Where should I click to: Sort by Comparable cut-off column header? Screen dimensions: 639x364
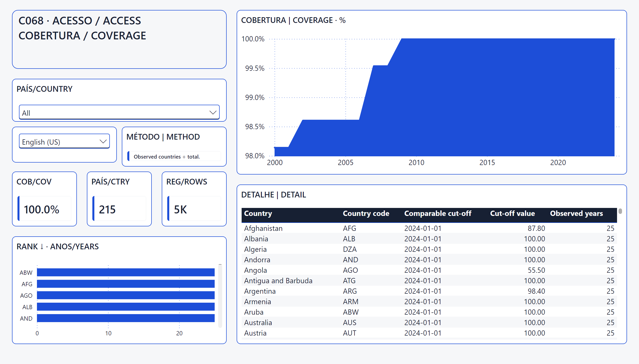[438, 213]
